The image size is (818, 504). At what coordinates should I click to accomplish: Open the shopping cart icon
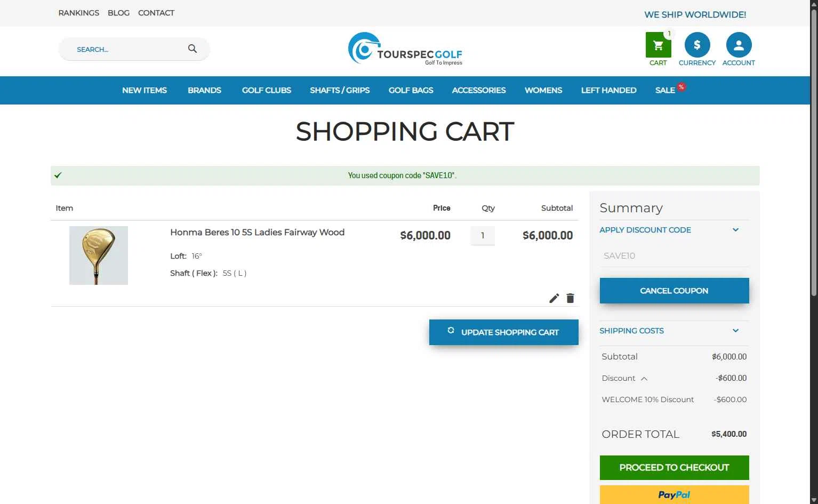(x=658, y=45)
